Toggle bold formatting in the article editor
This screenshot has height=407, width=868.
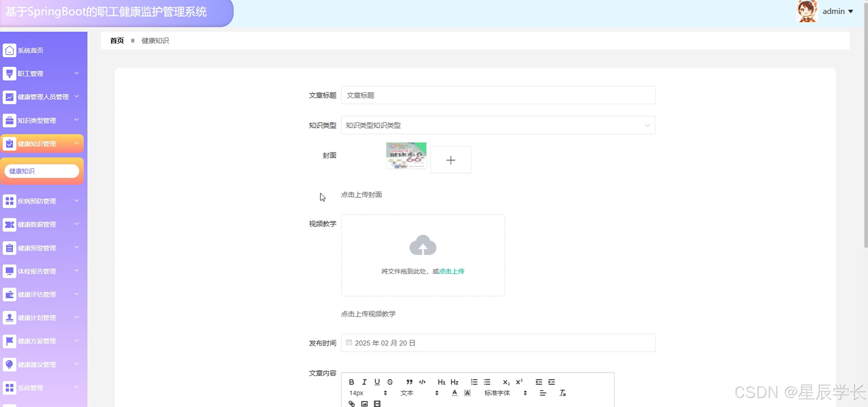pos(351,382)
